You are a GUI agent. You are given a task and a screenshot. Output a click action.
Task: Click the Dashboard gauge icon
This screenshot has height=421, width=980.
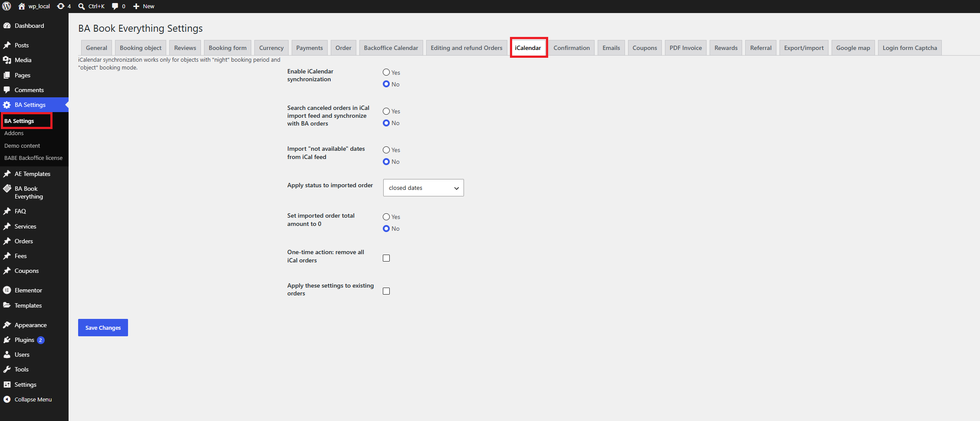click(x=7, y=26)
